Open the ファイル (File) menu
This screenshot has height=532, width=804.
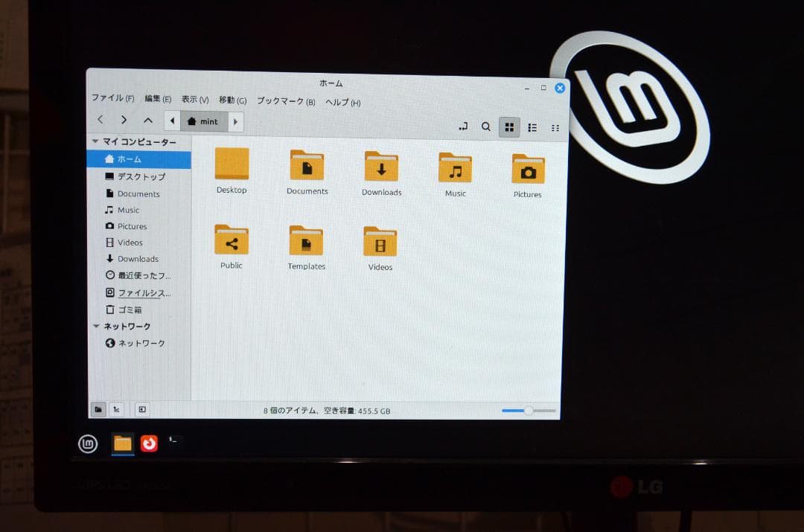click(x=113, y=97)
